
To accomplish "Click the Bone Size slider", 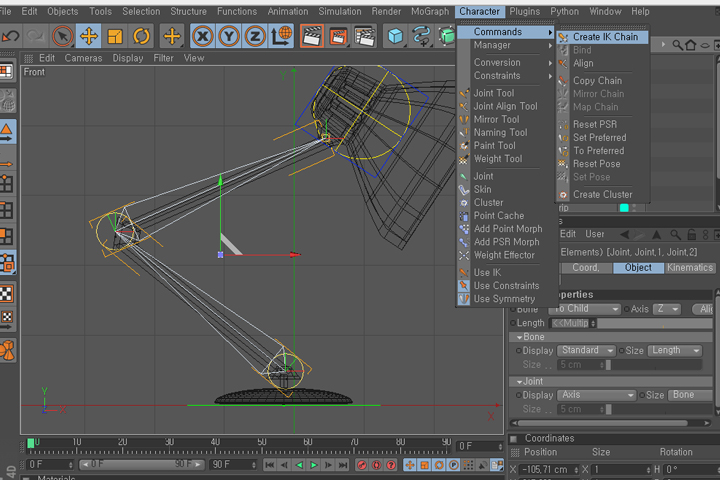I will point(654,365).
